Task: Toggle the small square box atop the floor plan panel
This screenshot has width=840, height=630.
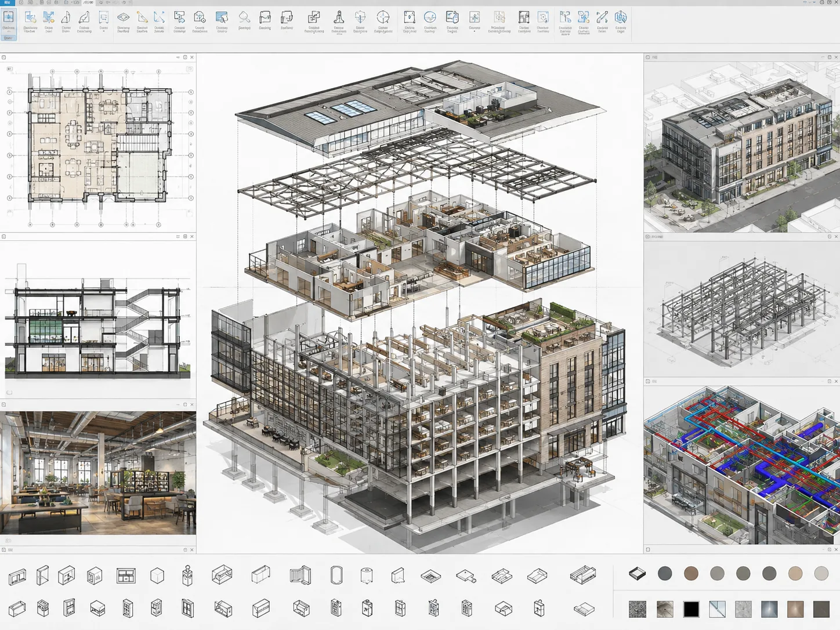Action: point(3,57)
